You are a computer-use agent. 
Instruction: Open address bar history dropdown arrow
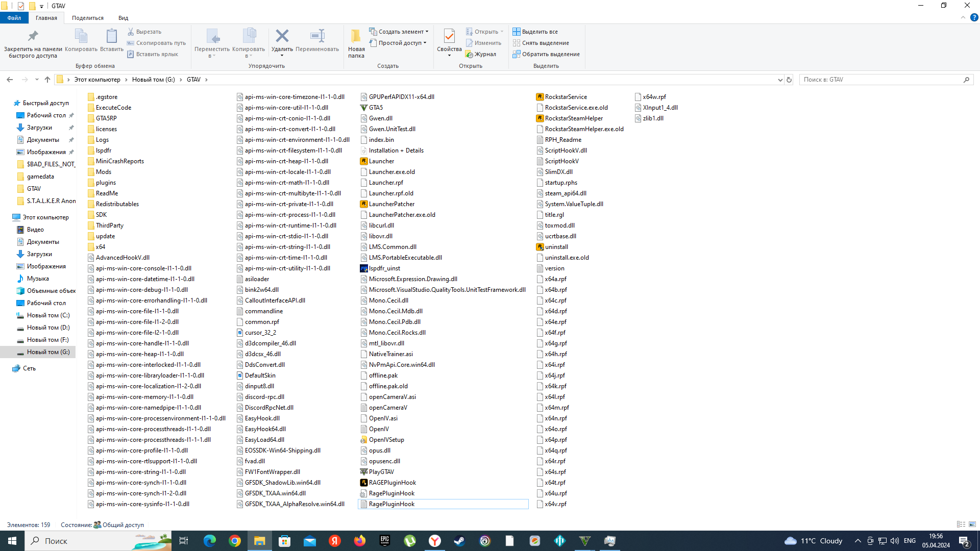pyautogui.click(x=780, y=80)
